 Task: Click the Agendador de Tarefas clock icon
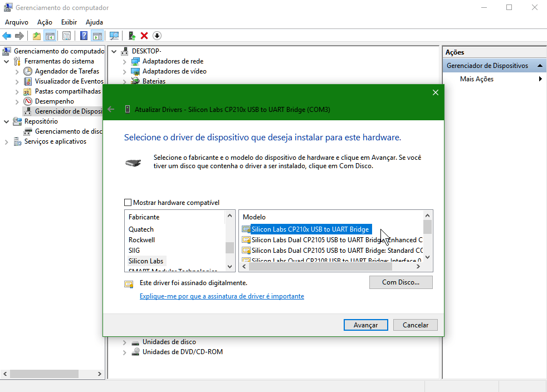(27, 71)
